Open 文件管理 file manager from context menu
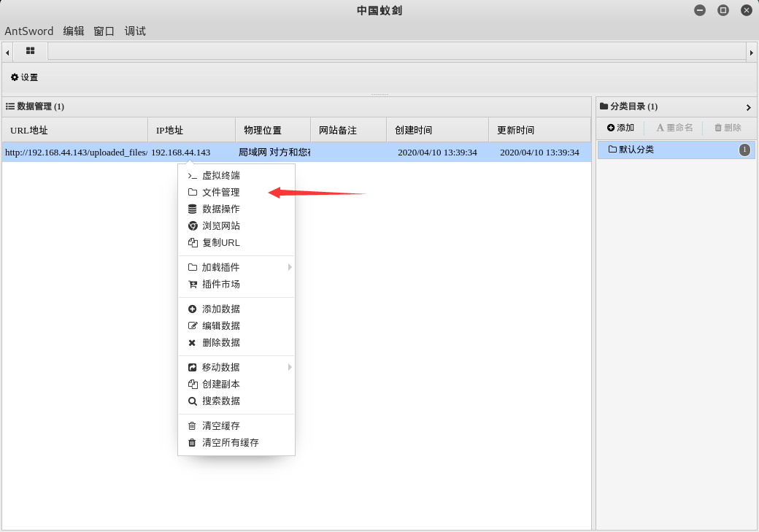Viewport: 759px width, 532px height. click(236, 192)
